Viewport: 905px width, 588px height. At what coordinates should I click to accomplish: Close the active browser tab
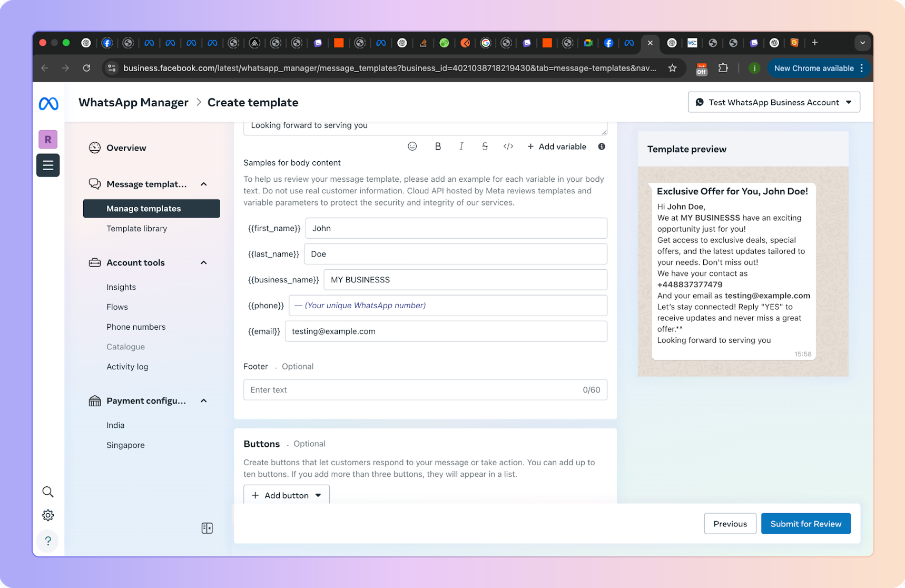point(650,43)
